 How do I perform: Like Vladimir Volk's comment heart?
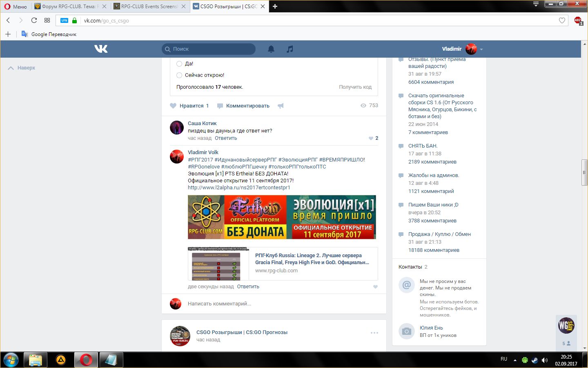click(375, 287)
